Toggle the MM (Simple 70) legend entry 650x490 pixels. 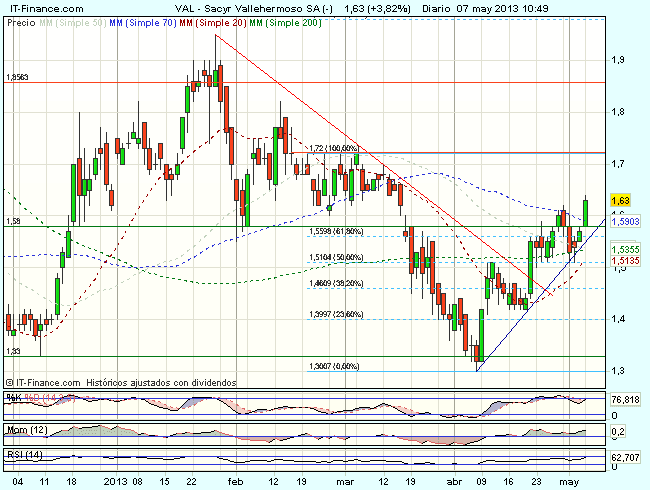click(138, 20)
